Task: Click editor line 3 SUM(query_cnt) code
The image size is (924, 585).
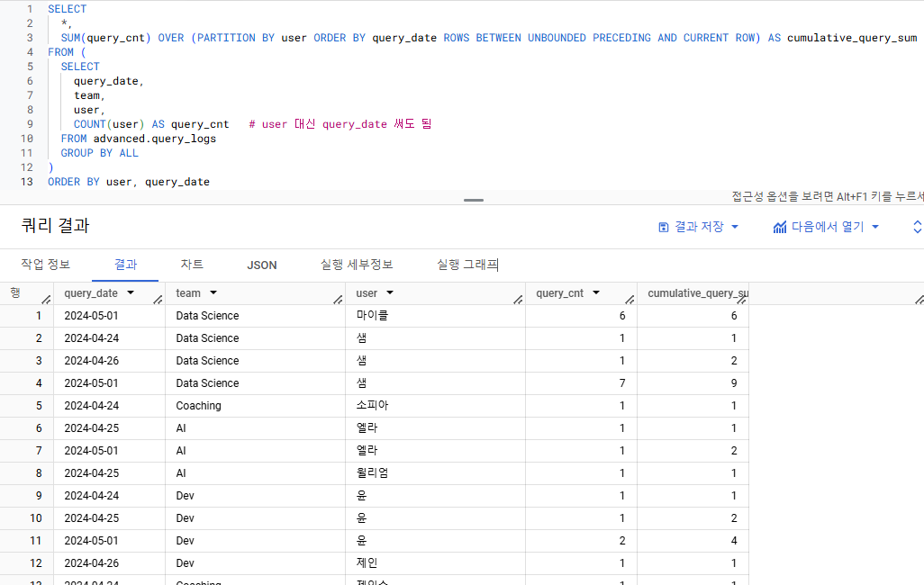Action: [x=105, y=38]
